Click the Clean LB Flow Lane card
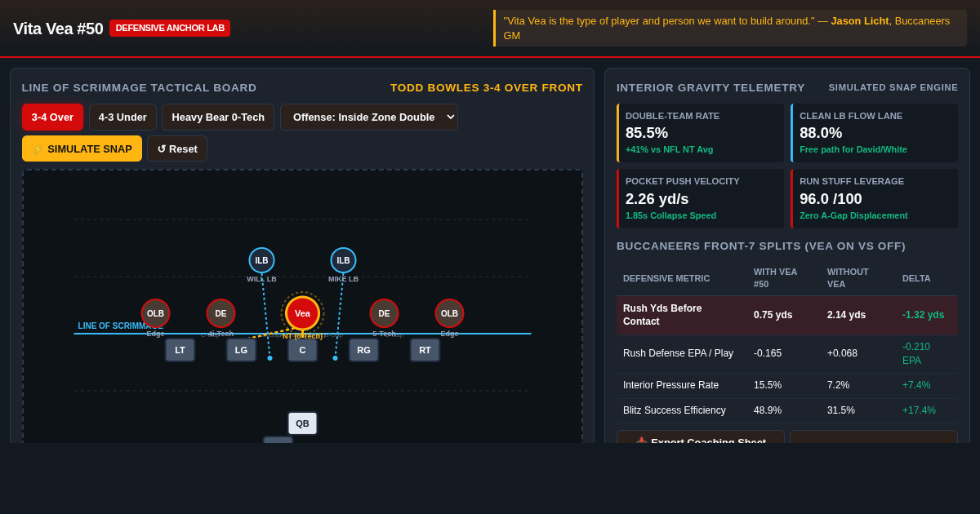This screenshot has width=980, height=514. click(x=874, y=133)
